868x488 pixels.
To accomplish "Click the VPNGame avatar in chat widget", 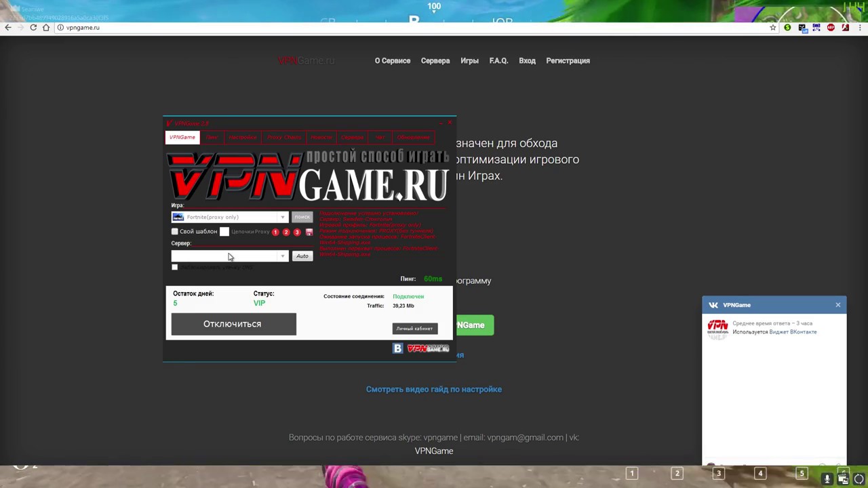I will coord(717,328).
